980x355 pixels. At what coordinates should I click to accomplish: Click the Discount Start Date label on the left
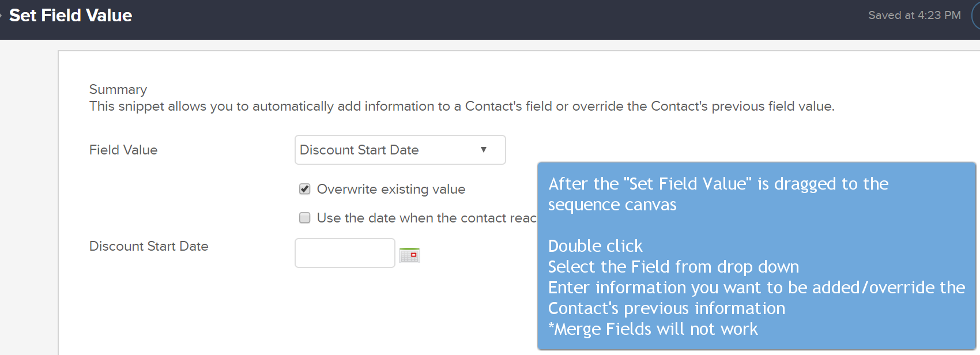pos(149,246)
